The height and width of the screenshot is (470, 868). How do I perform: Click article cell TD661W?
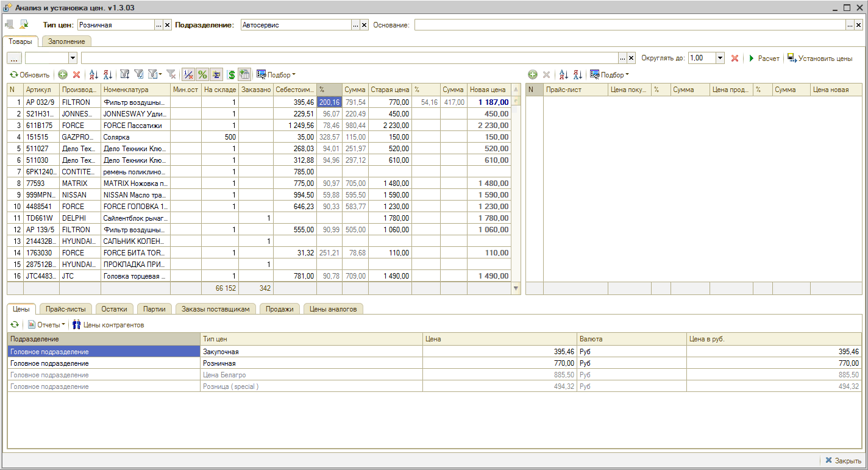pos(41,218)
